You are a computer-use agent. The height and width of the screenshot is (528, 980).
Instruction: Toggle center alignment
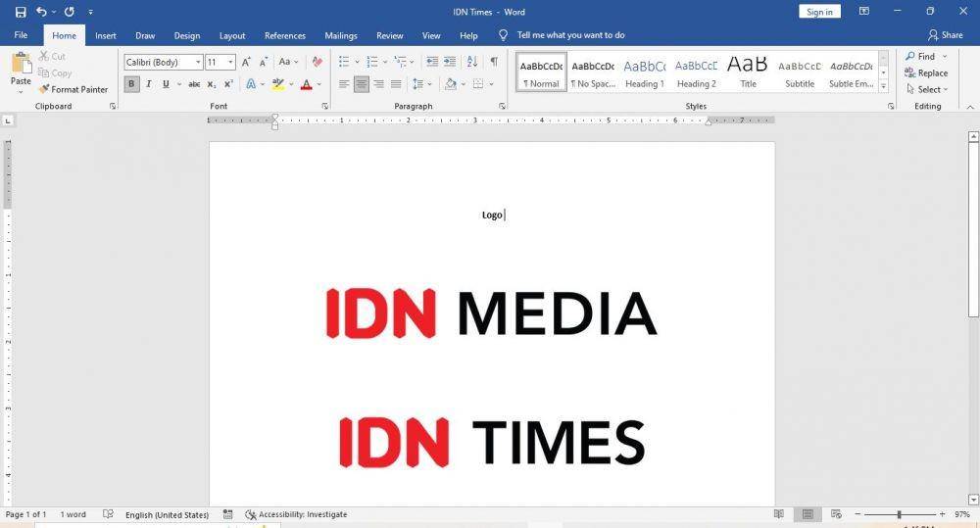362,83
